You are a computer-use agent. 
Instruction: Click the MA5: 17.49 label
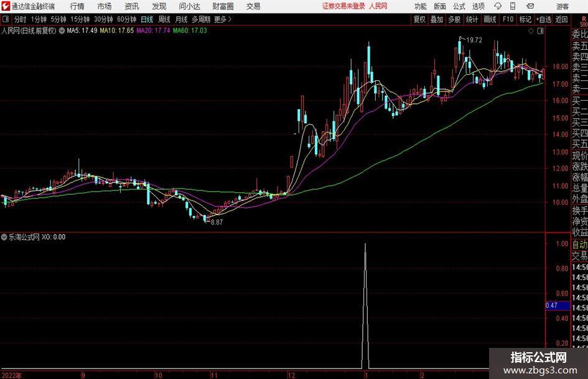(x=82, y=30)
